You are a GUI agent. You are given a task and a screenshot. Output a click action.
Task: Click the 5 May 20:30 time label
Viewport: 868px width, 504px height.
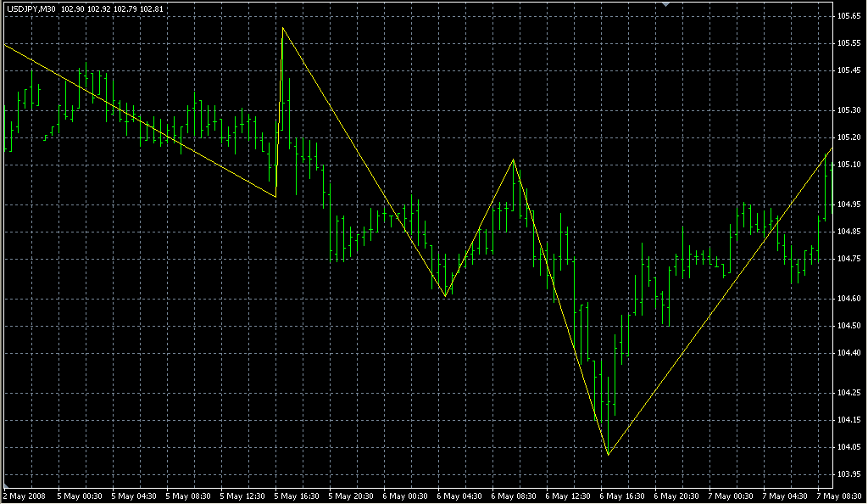351,496
